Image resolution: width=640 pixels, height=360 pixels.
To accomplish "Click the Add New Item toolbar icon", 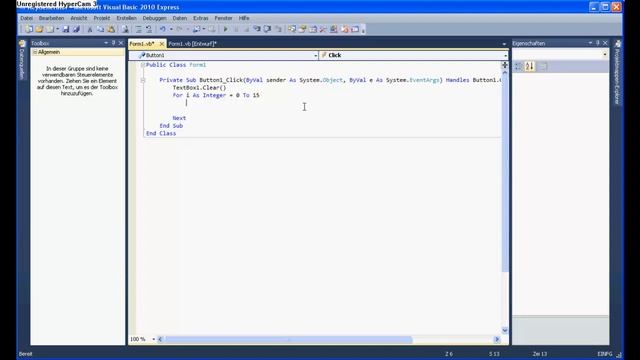I will (x=50, y=29).
